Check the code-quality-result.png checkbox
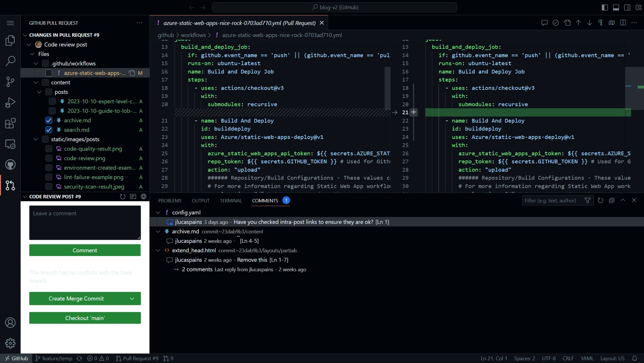The width and height of the screenshot is (644, 363). click(x=49, y=149)
